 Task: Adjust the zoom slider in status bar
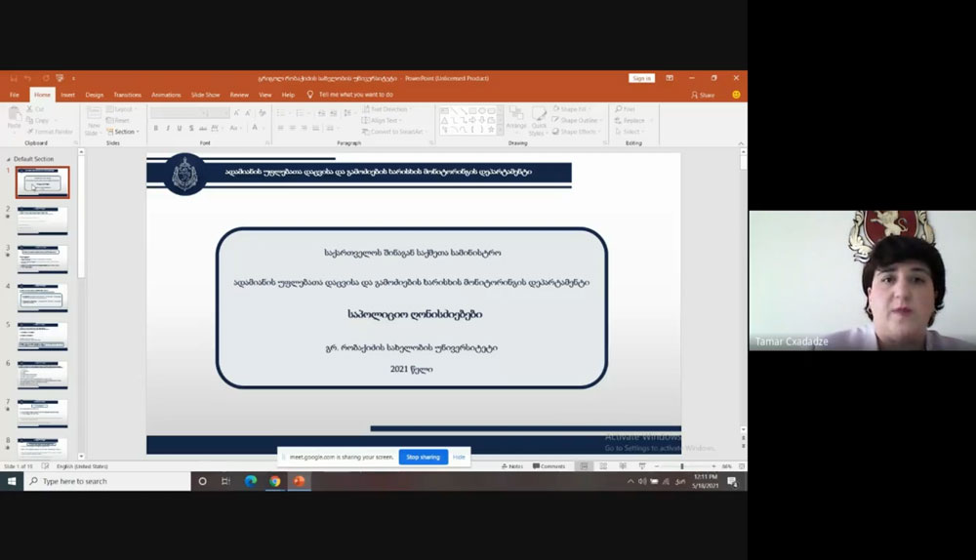(681, 466)
